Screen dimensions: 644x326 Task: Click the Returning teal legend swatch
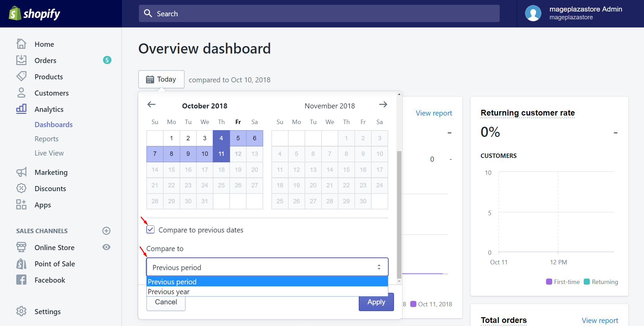pyautogui.click(x=587, y=282)
